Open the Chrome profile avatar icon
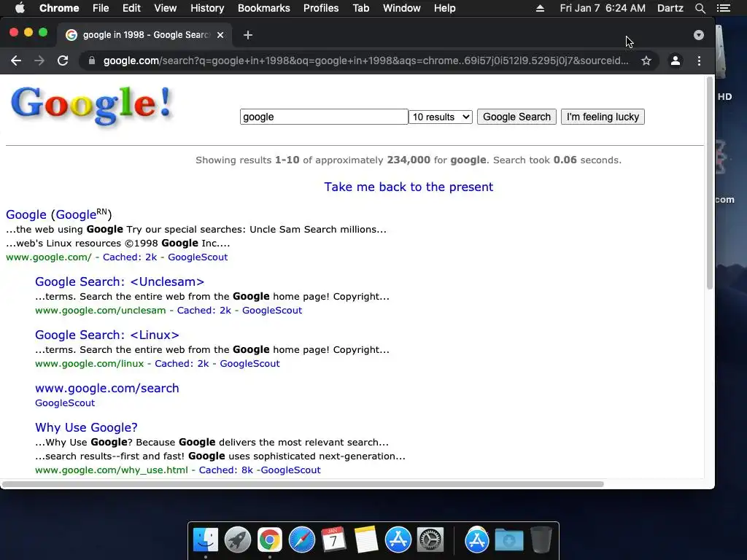This screenshot has height=560, width=747. point(675,61)
